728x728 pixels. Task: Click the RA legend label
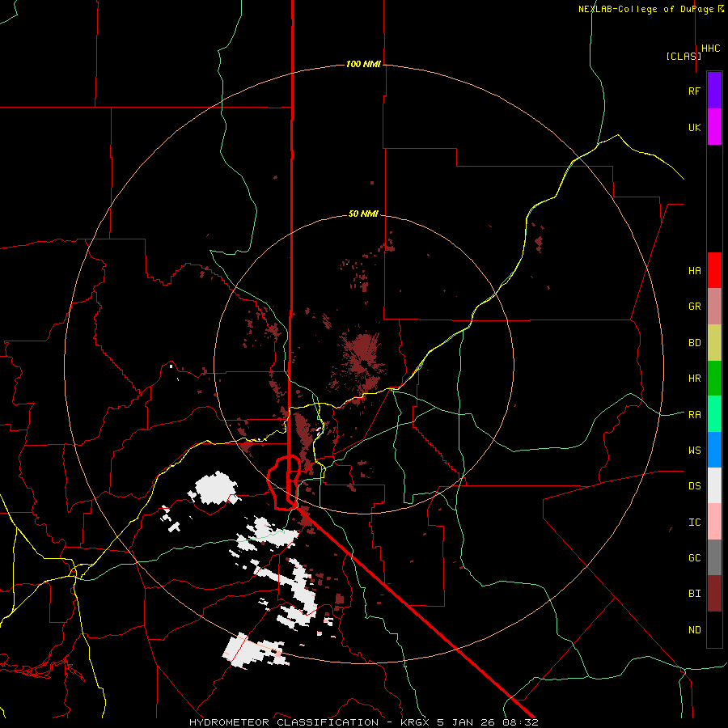coord(695,415)
